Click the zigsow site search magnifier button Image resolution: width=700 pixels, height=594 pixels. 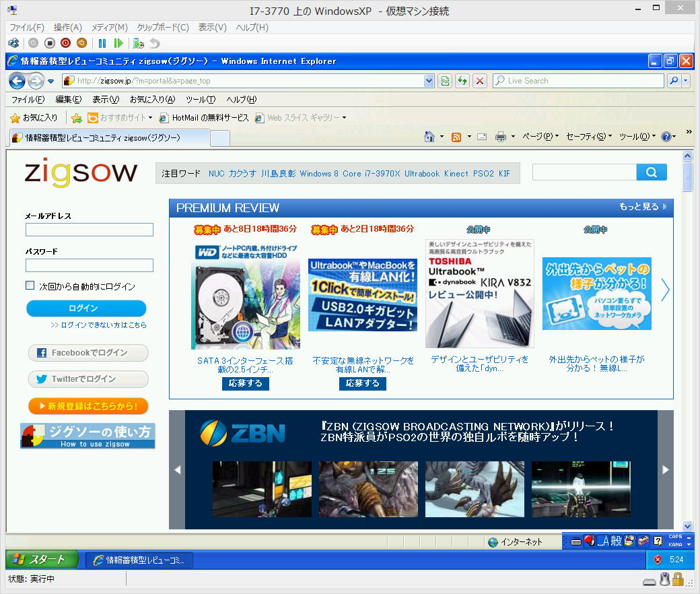point(652,172)
